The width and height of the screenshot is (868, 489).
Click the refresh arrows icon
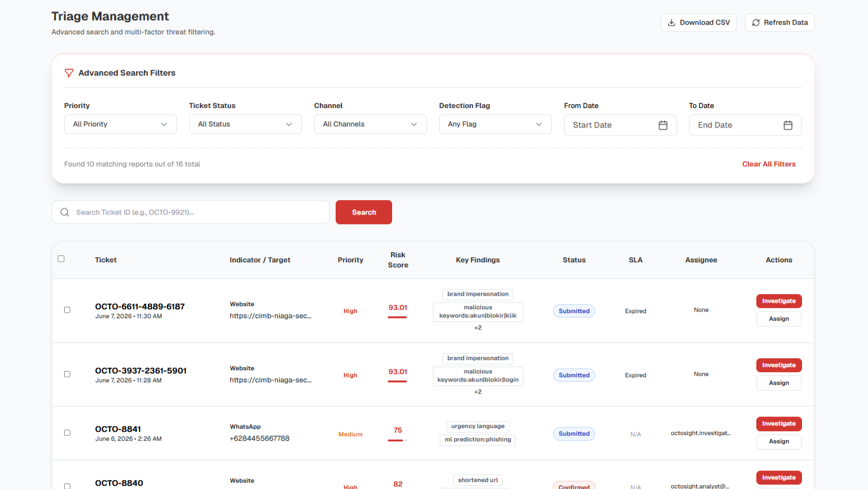[x=756, y=23]
